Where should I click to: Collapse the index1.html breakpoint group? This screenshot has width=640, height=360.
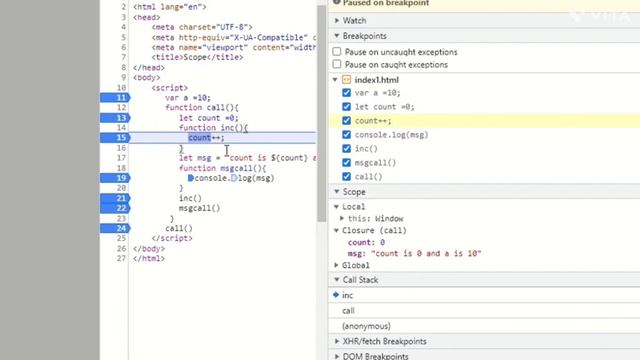(335, 80)
